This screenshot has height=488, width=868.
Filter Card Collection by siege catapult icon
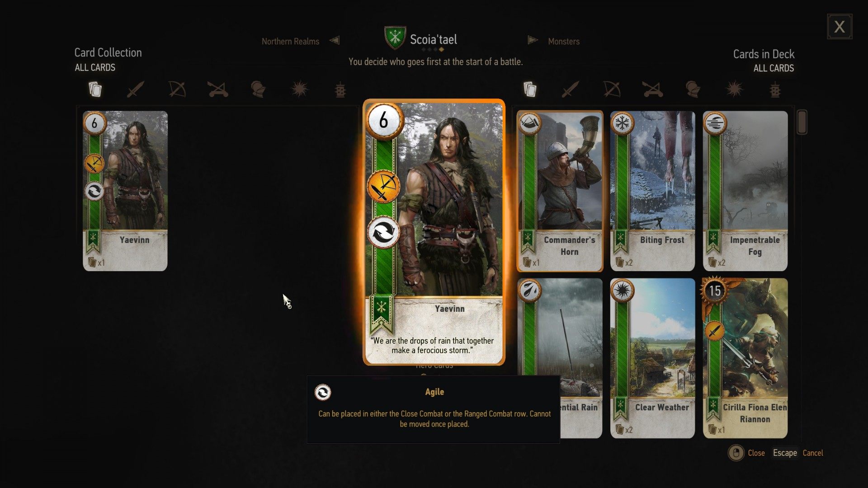tap(218, 89)
